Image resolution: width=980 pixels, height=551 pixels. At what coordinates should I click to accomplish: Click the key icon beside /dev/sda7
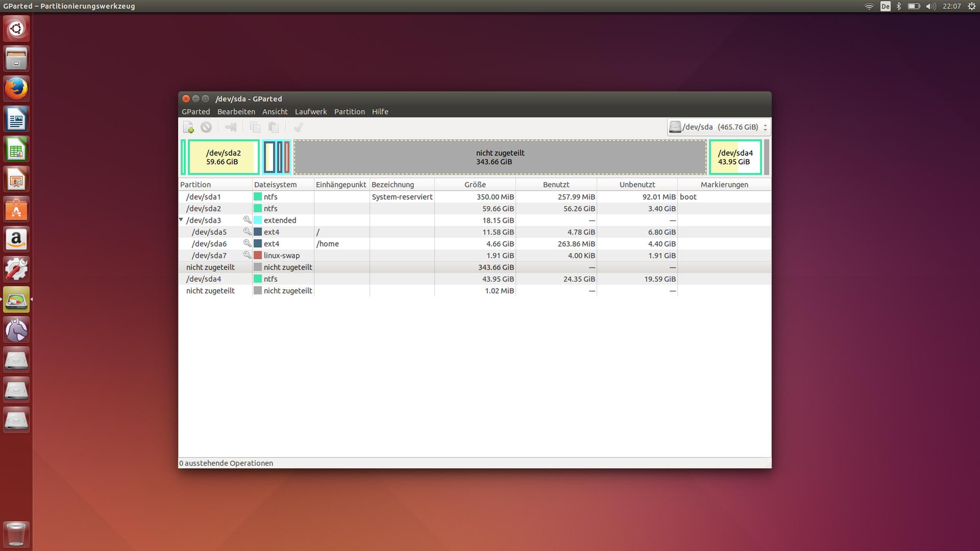tap(247, 255)
